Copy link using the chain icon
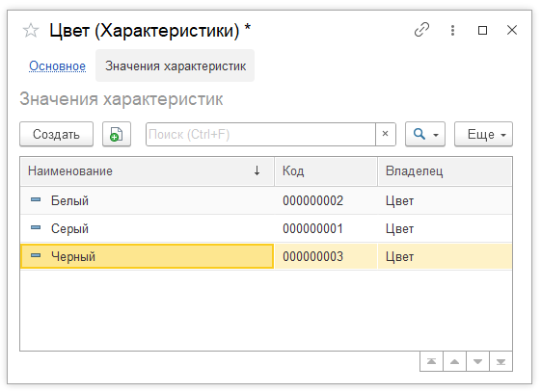 (421, 30)
